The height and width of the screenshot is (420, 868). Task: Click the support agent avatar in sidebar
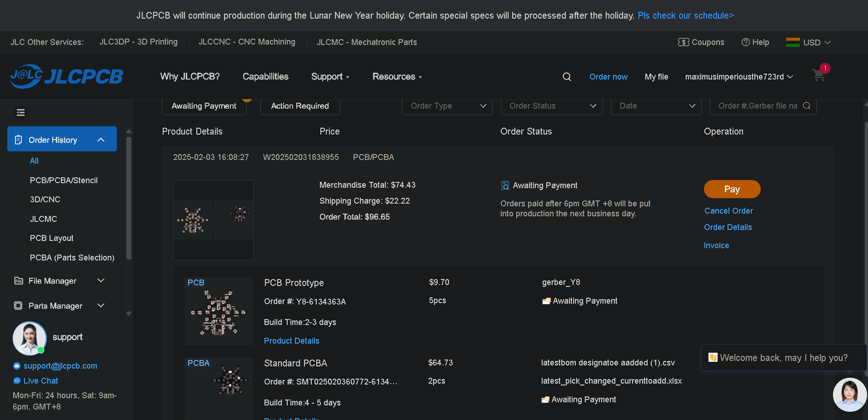30,338
